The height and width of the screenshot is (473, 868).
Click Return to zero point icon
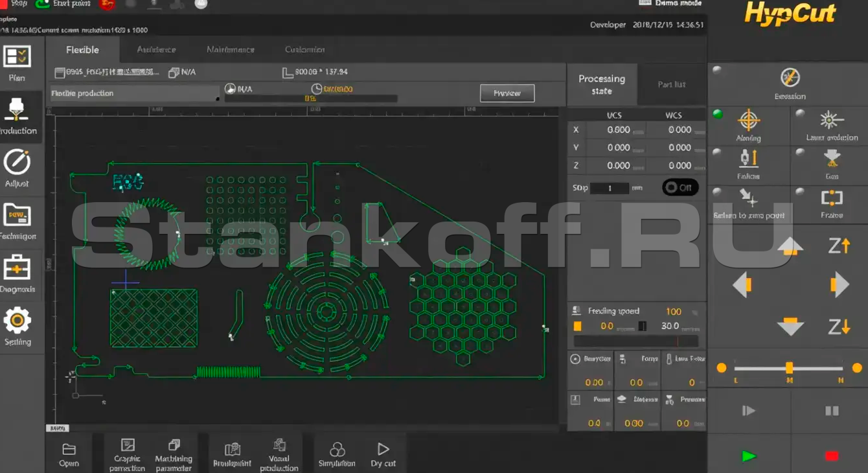pos(748,203)
